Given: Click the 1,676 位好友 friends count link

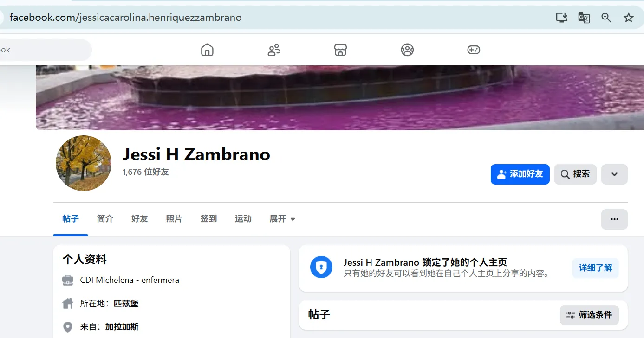Looking at the screenshot, I should [145, 172].
